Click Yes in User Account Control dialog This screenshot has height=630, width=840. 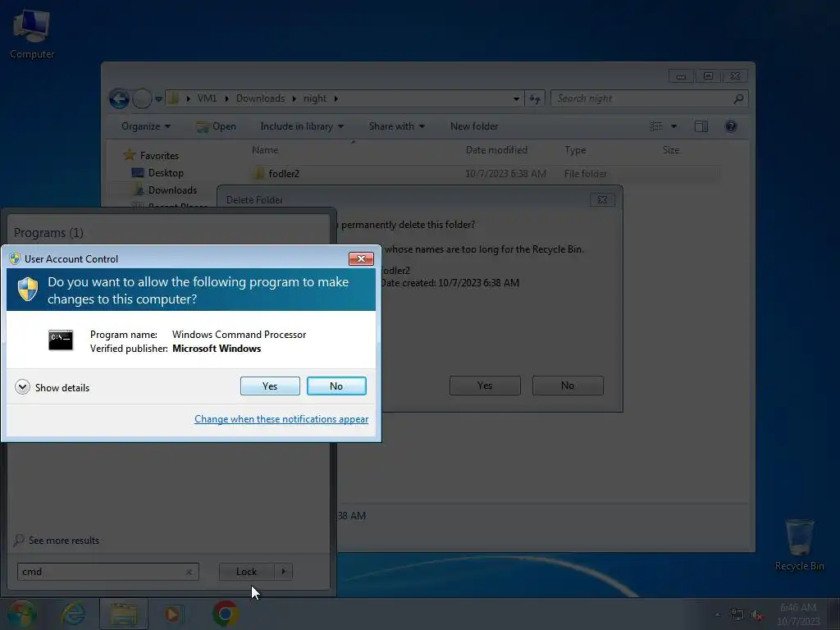[270, 386]
